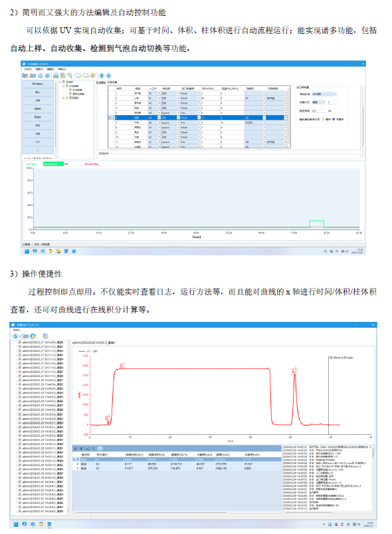Select the empty radio button under outlet collection settings
Image resolution: width=392 pixels, height=534 pixels.
coord(324,119)
